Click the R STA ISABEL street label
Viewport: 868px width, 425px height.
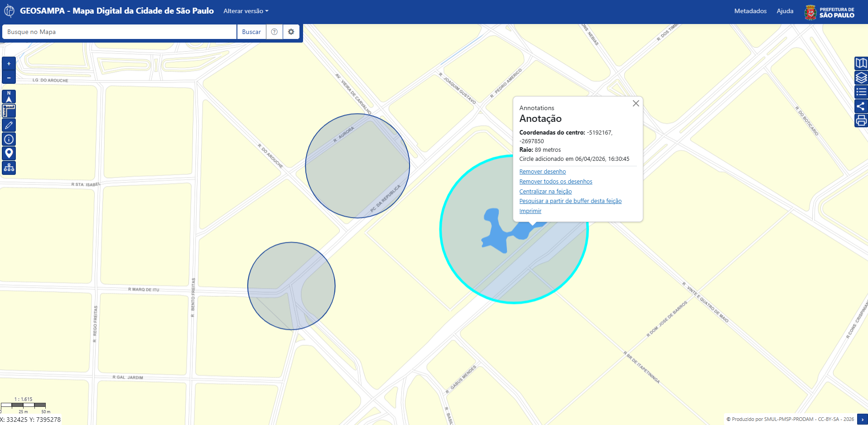pyautogui.click(x=86, y=184)
